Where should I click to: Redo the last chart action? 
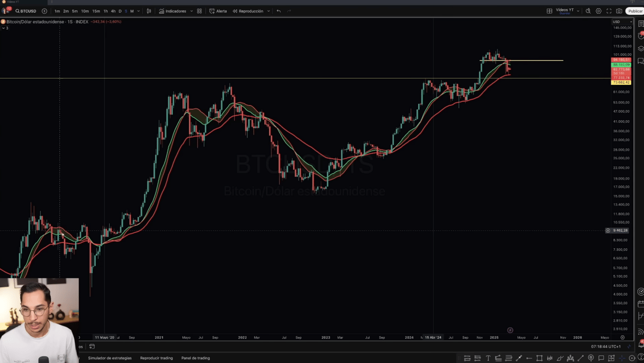pyautogui.click(x=289, y=11)
